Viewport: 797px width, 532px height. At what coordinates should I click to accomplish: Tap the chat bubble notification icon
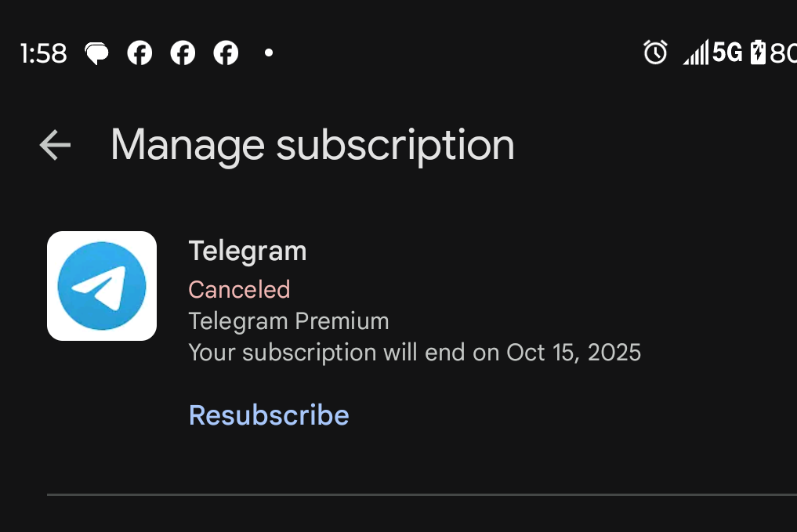tap(97, 53)
